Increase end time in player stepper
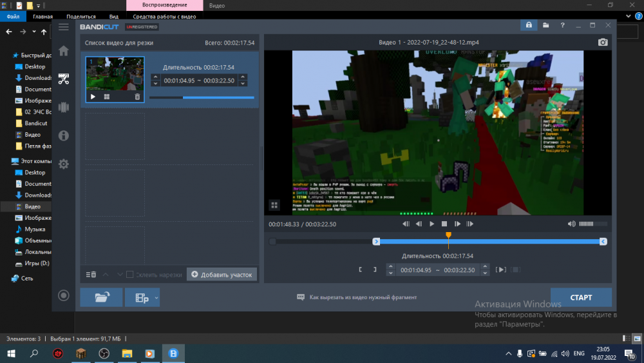644x363 pixels. pos(485,267)
